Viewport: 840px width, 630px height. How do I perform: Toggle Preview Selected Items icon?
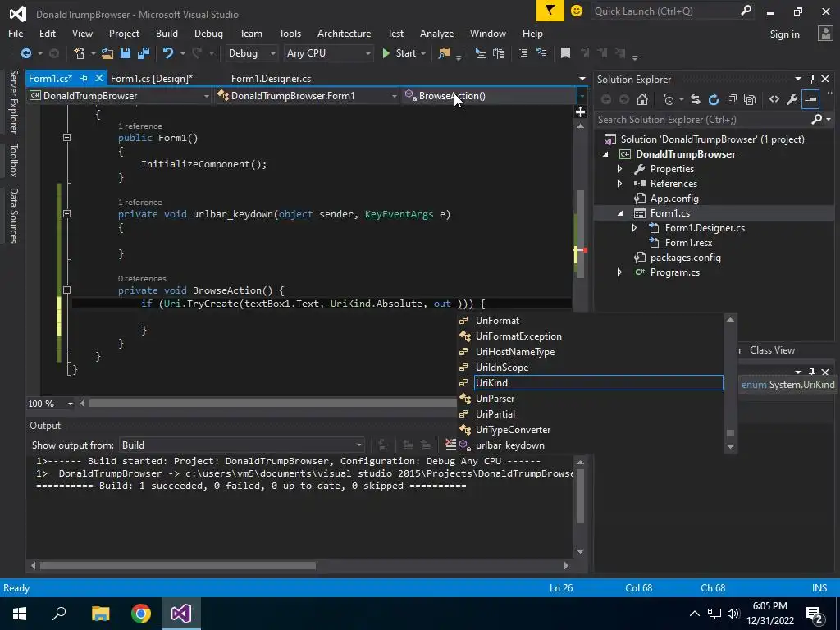click(810, 99)
